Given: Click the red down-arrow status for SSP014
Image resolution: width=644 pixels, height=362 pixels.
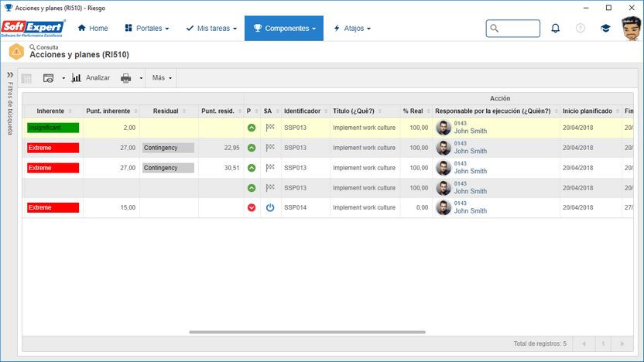Looking at the screenshot, I should tap(252, 207).
